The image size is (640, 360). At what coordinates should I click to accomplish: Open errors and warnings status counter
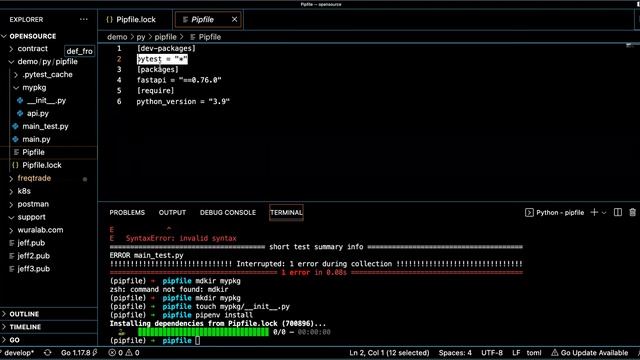[124, 353]
